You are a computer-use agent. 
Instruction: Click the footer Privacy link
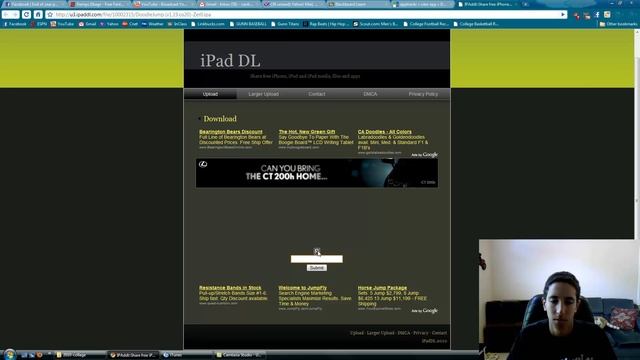[421, 333]
